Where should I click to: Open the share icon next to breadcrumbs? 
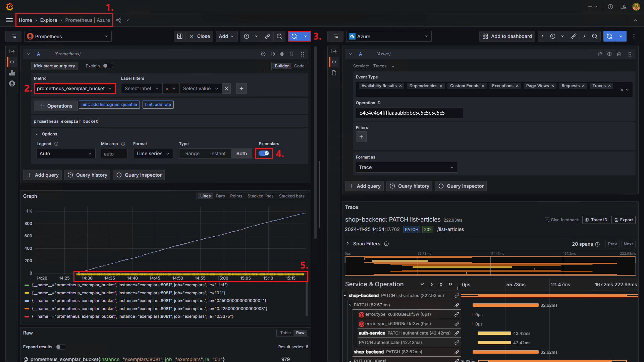pos(119,20)
